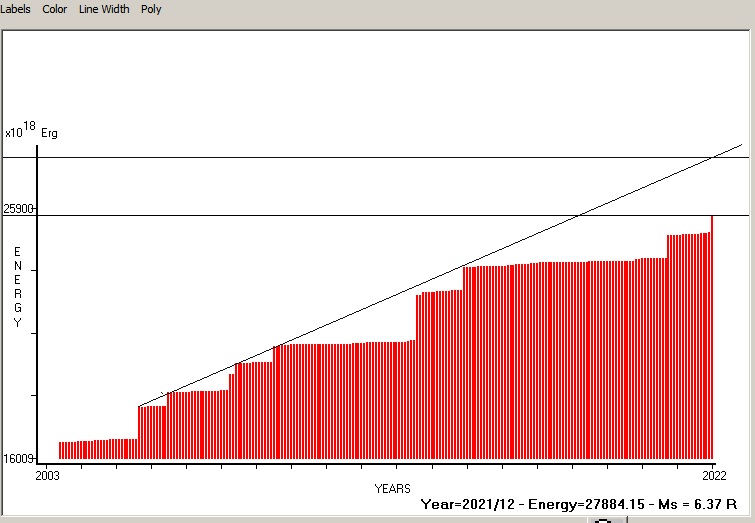Viewport: 755px width, 523px height.
Task: Click the 2003 label on the x-axis
Action: (x=47, y=476)
